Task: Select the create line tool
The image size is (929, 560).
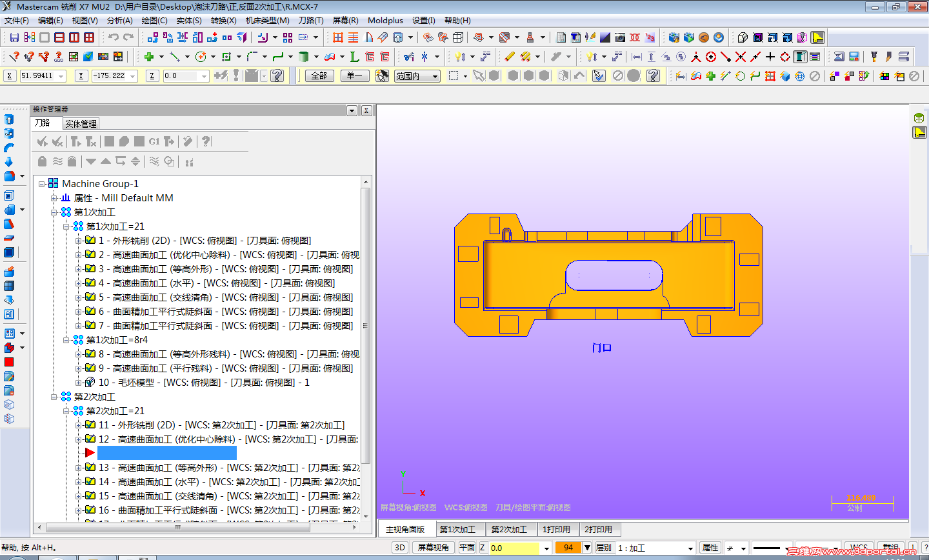Action: (174, 57)
